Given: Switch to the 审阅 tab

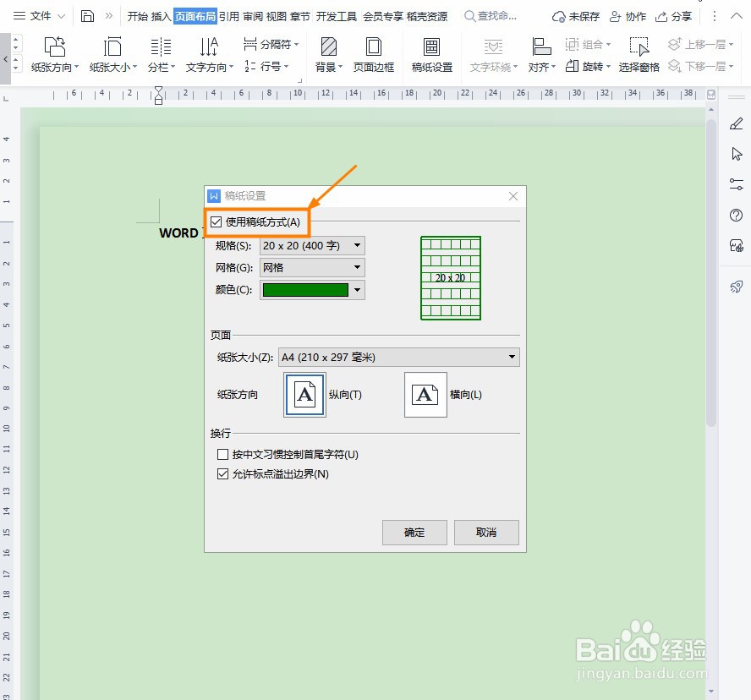Looking at the screenshot, I should [253, 16].
